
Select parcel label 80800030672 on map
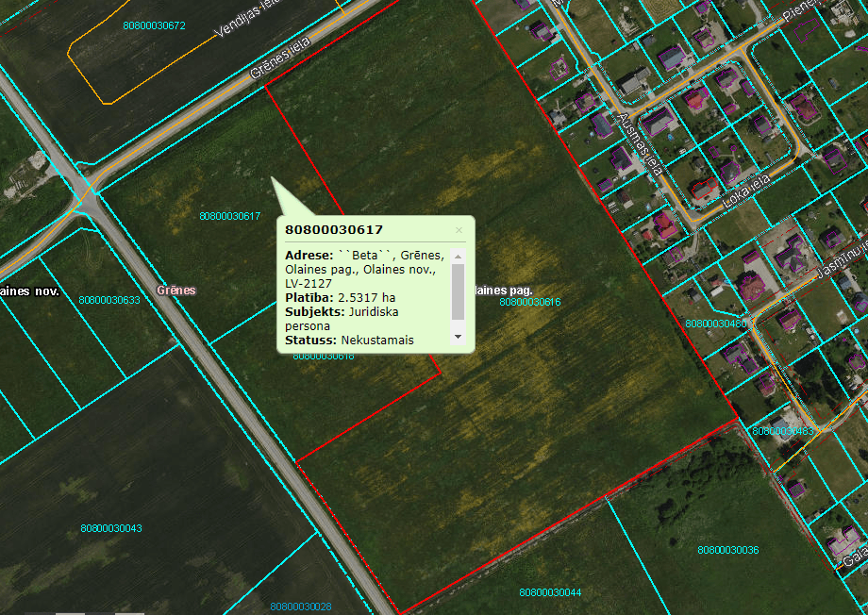point(154,25)
